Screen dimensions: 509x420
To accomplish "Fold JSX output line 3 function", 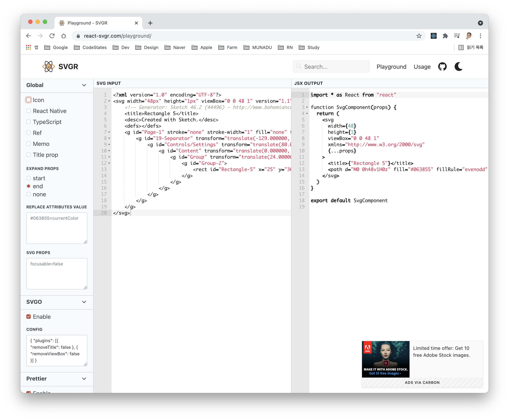I will click(307, 107).
